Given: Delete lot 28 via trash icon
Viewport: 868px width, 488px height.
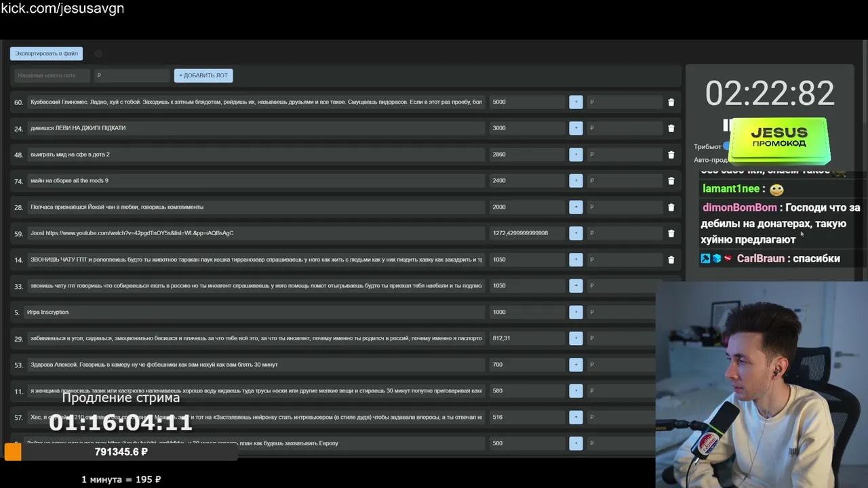Looking at the screenshot, I should click(671, 207).
